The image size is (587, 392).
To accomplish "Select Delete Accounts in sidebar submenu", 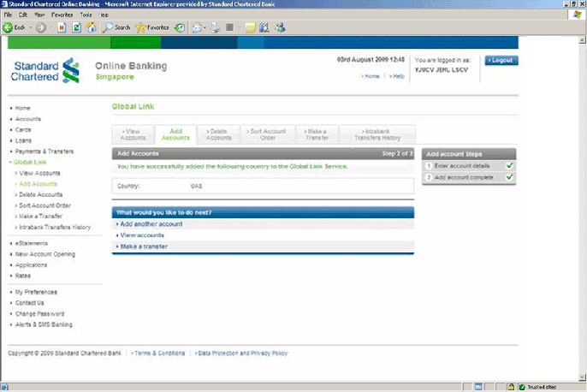I will [41, 194].
